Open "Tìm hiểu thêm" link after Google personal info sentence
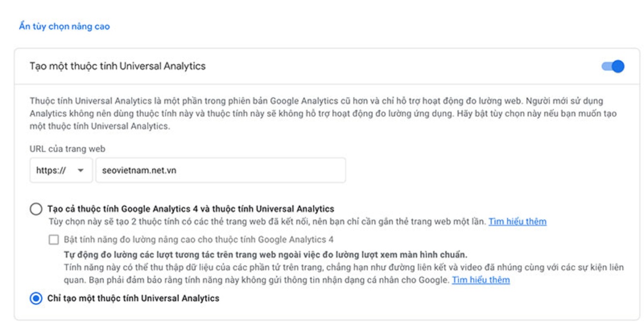 tap(481, 280)
